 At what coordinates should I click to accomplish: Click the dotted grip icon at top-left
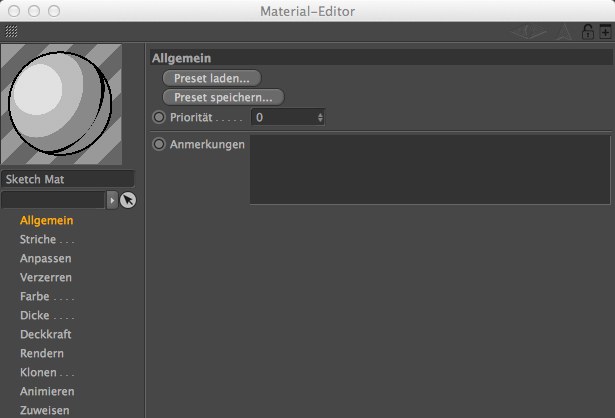11,32
